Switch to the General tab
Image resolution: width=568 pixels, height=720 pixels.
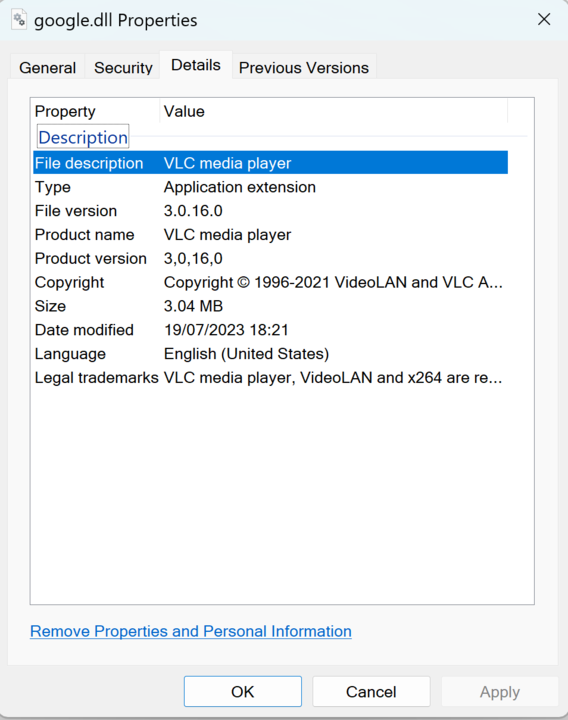point(47,68)
